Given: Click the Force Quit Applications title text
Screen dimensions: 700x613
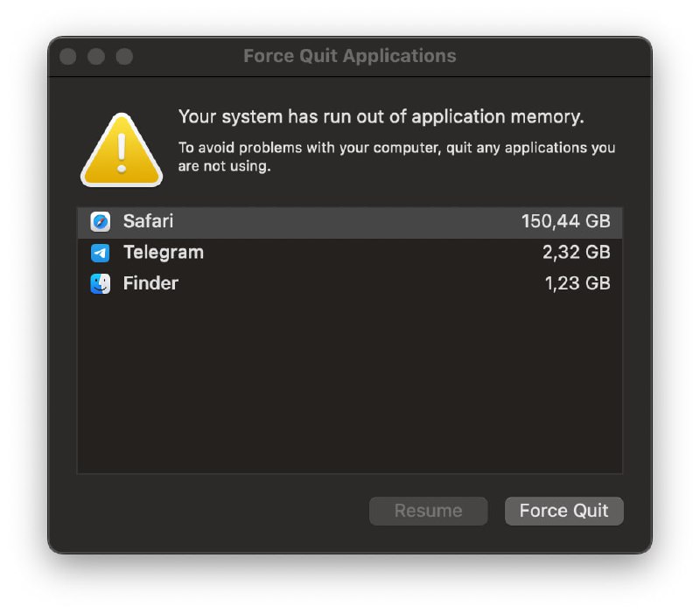Looking at the screenshot, I should (349, 56).
